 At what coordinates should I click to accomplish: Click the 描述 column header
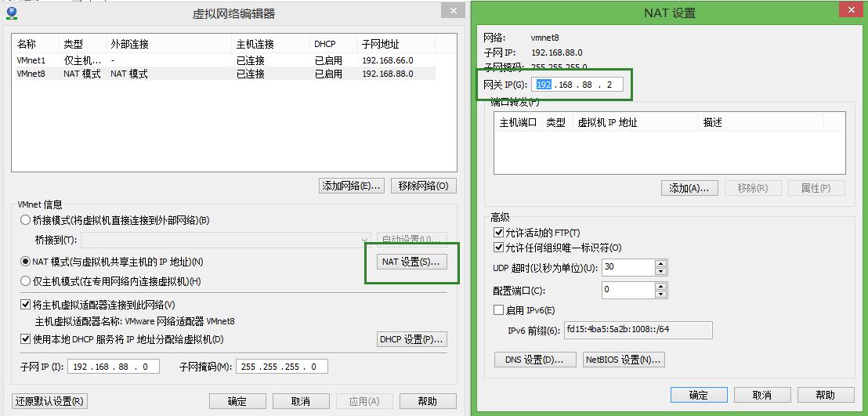[761, 122]
